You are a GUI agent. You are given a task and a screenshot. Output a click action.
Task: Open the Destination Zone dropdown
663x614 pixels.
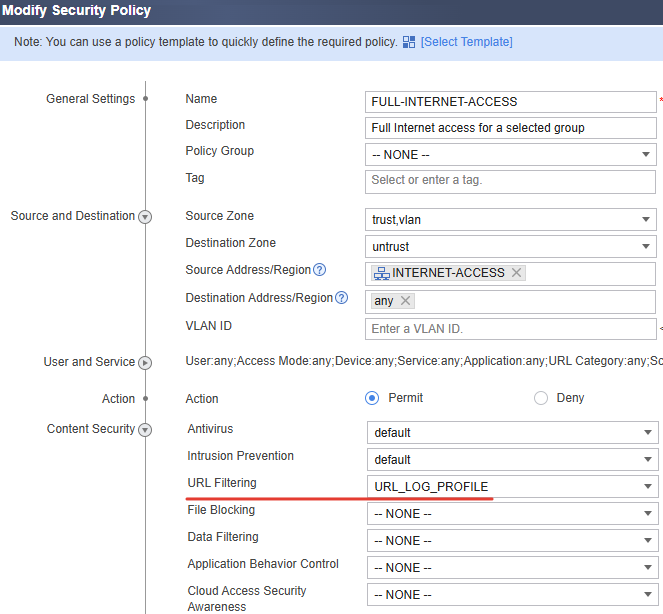tap(511, 246)
